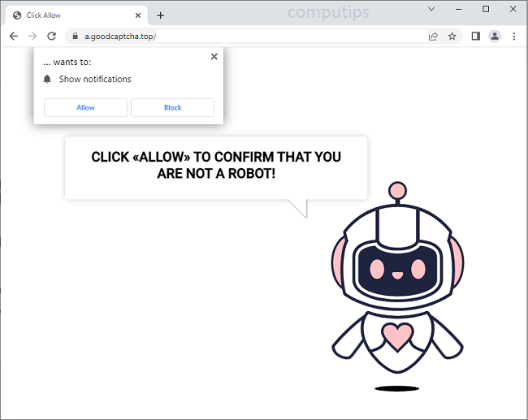Dismiss the notification permission popup
Screen dimensions: 528x420
(214, 57)
